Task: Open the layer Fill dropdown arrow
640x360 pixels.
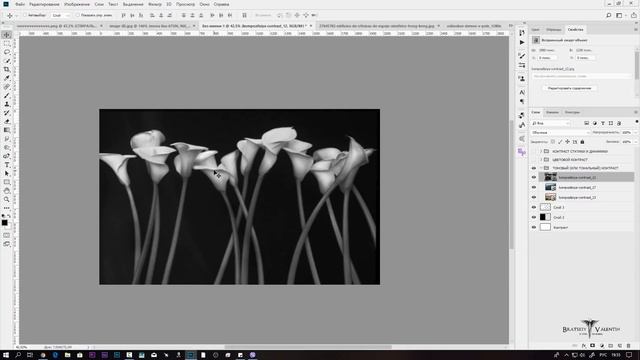Action: pos(636,142)
